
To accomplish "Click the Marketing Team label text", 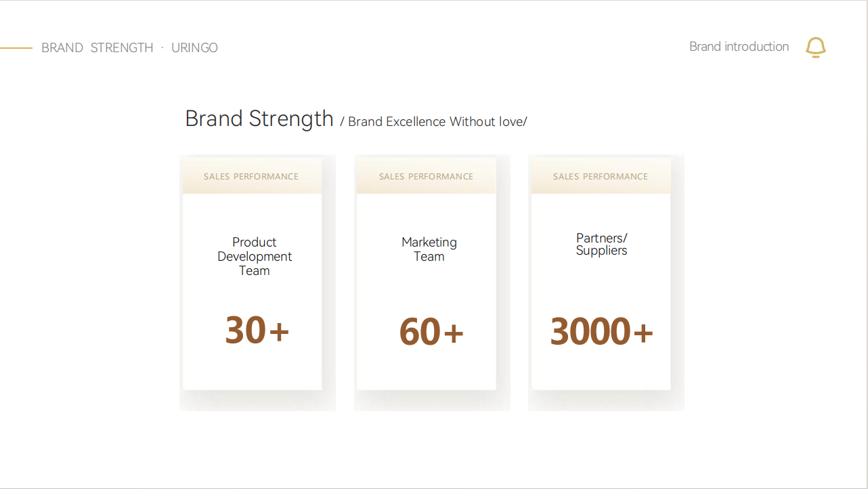I will click(429, 249).
